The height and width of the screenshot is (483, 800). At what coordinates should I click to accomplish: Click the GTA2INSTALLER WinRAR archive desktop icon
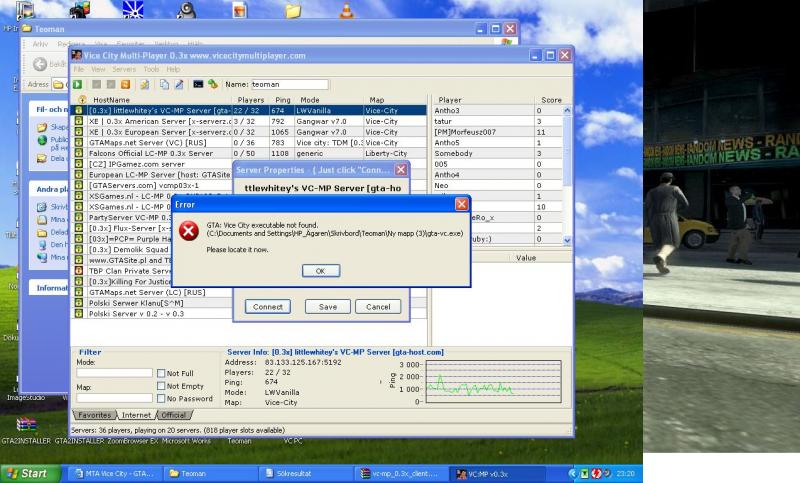click(x=26, y=425)
